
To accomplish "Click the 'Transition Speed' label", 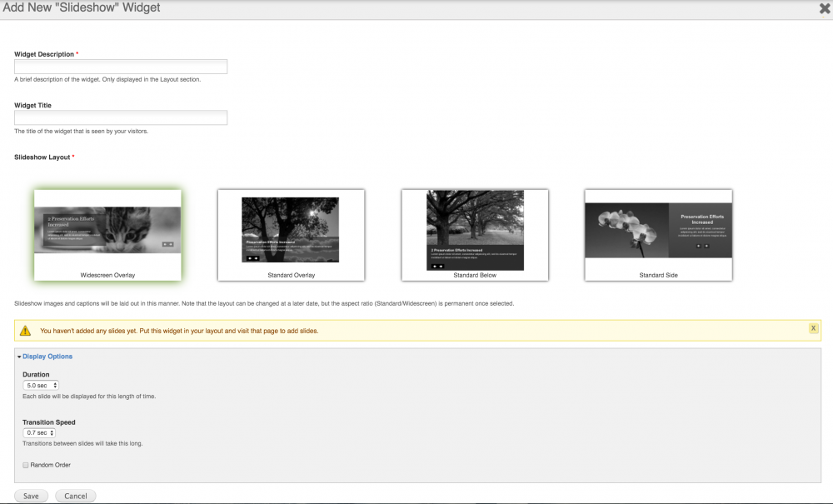I will tap(49, 422).
